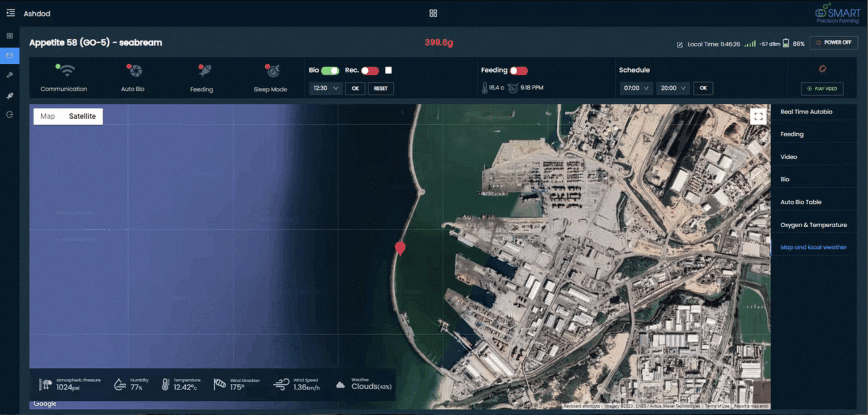Turn off the Bio toggle
Screen dimensions: 868x415
[x=330, y=70]
